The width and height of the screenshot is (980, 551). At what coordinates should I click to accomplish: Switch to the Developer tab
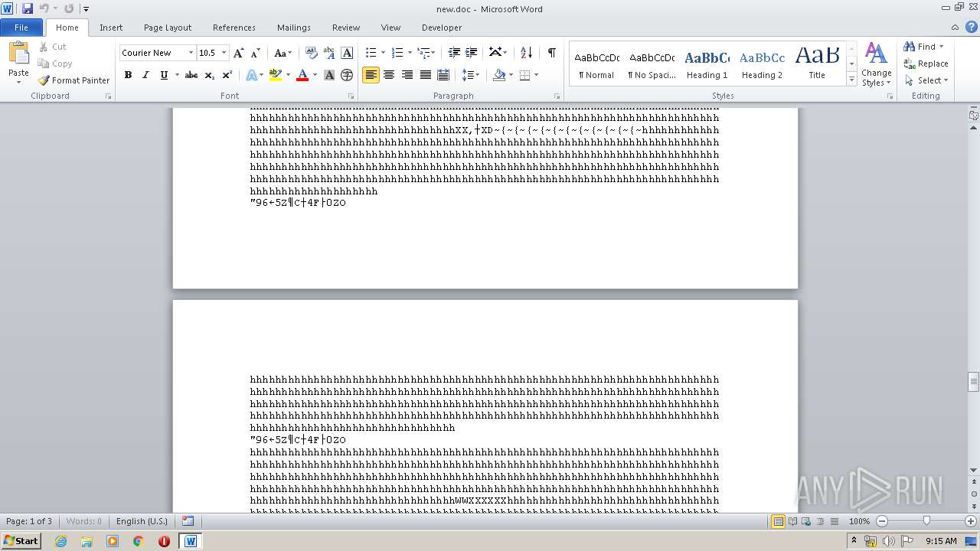tap(442, 28)
